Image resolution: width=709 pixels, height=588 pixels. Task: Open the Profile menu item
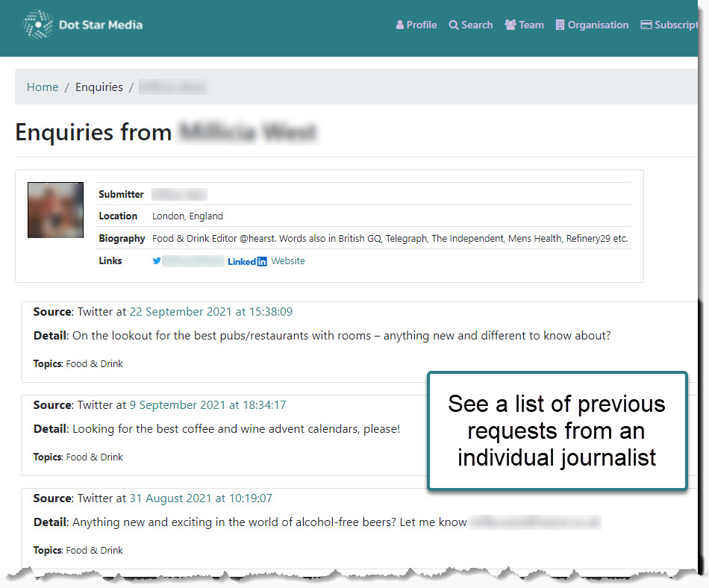[x=416, y=25]
